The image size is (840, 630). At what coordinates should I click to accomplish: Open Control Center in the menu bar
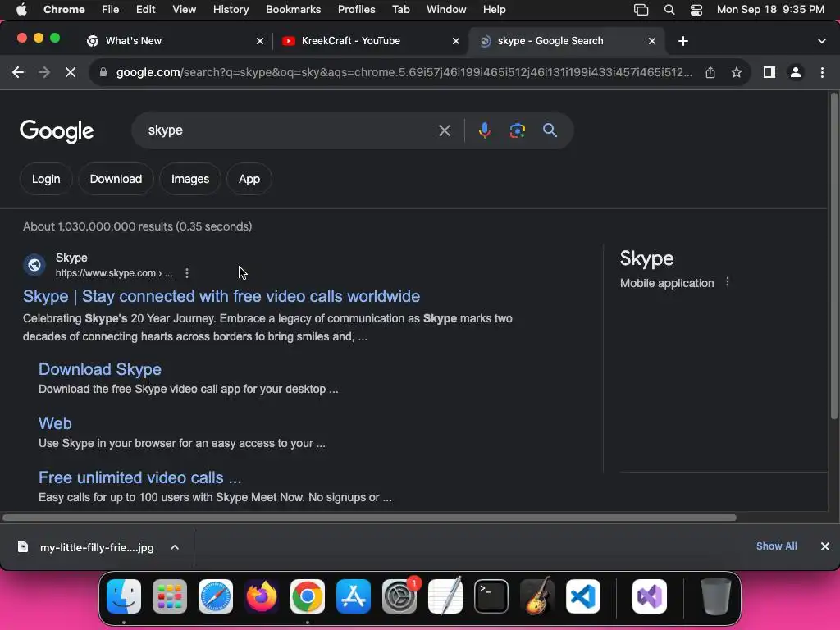pos(696,10)
